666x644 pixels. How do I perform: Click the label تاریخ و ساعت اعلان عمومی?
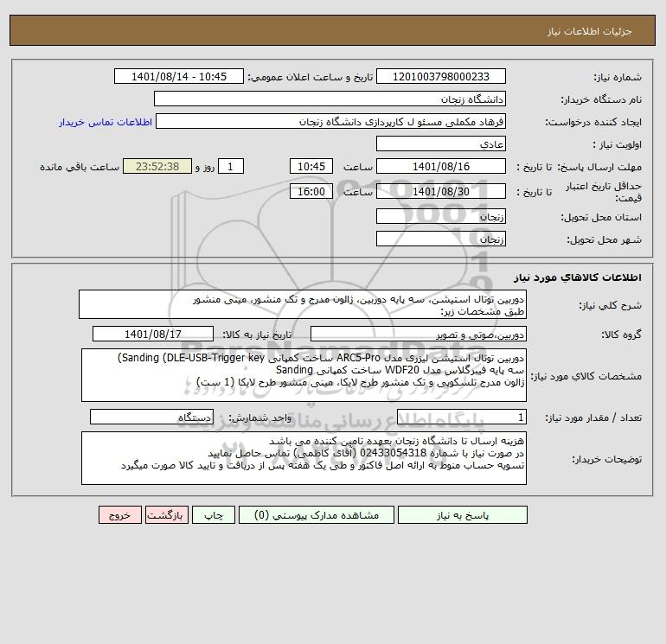point(311,77)
